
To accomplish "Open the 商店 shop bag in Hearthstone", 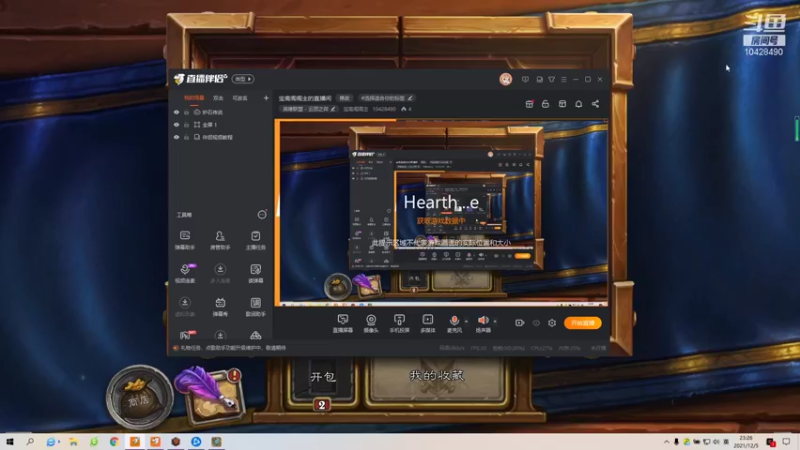I will coord(139,397).
